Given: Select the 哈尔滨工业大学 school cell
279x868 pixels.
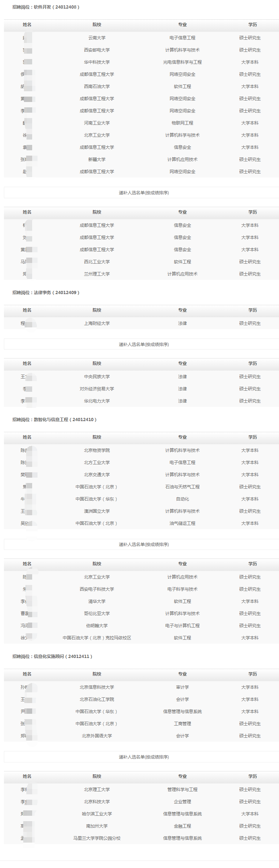Looking at the screenshot, I should click(x=97, y=814).
